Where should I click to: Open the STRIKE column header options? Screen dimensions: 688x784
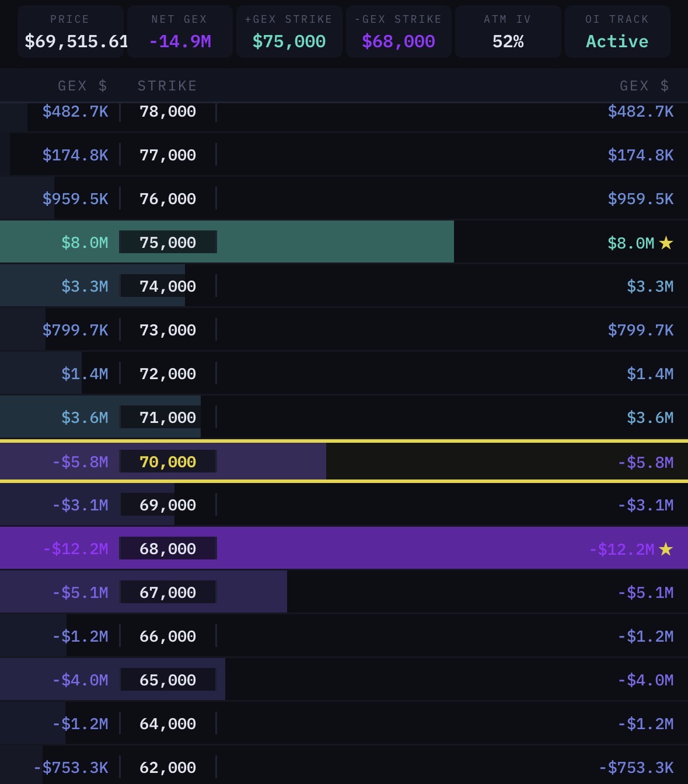167,85
